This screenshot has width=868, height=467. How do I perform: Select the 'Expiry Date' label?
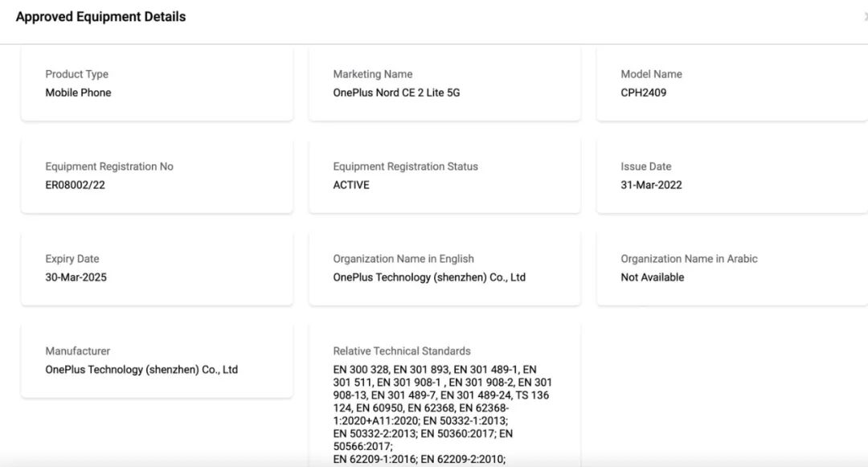[72, 259]
